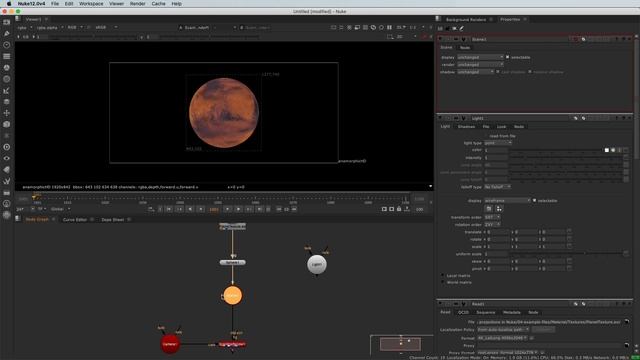Switch to Background Renders tab
The height and width of the screenshot is (360, 640).
click(x=466, y=20)
